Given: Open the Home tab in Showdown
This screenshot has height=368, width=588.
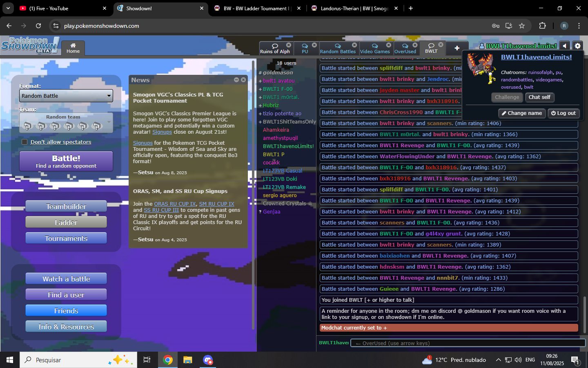Looking at the screenshot, I should click(x=73, y=48).
